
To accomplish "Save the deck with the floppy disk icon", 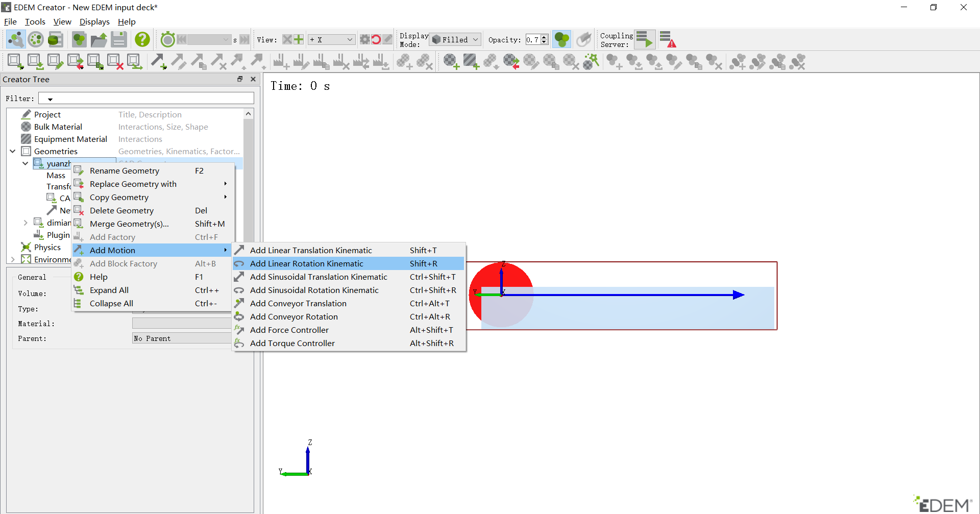I will 119,39.
